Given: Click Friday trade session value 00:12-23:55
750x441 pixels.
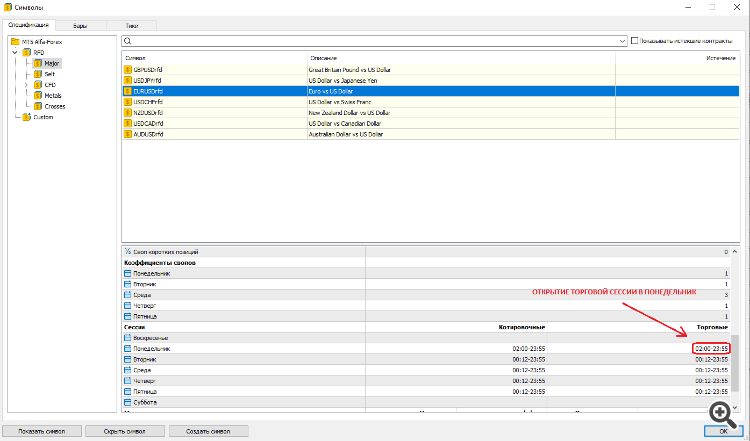Looking at the screenshot, I should 712,392.
